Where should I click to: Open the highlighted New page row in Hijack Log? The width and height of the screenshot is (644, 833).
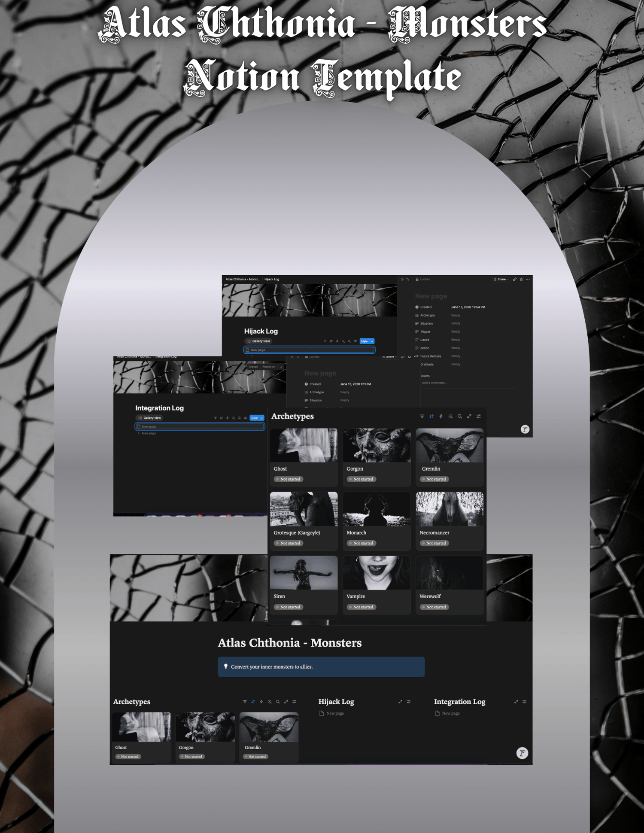click(309, 350)
